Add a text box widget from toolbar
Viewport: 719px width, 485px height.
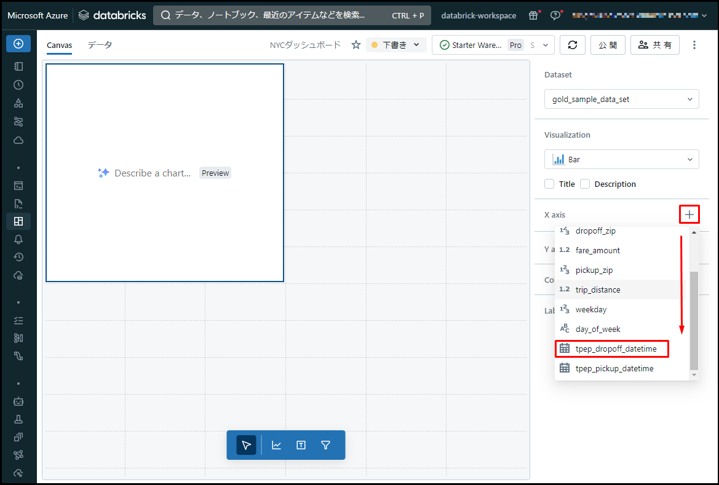point(301,445)
